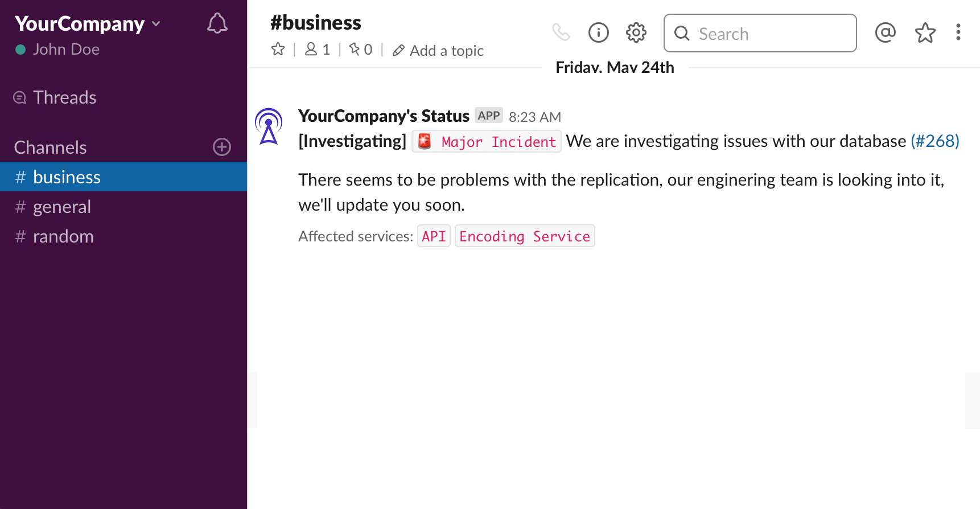
Task: Click YourCompany's Status app avatar
Action: [x=269, y=126]
